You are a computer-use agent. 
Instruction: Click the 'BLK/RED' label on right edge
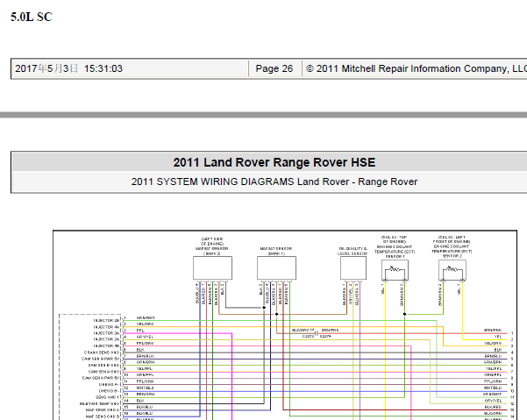point(493,407)
